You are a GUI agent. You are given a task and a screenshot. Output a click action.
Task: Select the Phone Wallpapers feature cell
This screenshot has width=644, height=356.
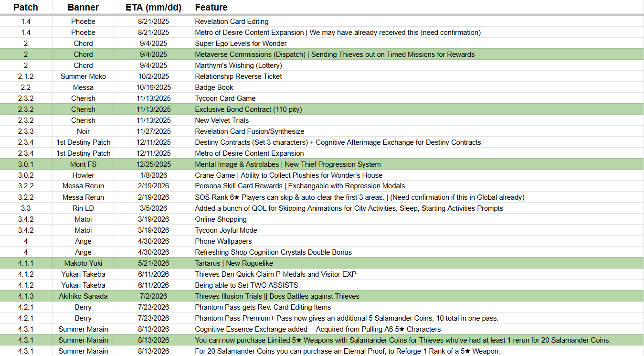click(418, 241)
